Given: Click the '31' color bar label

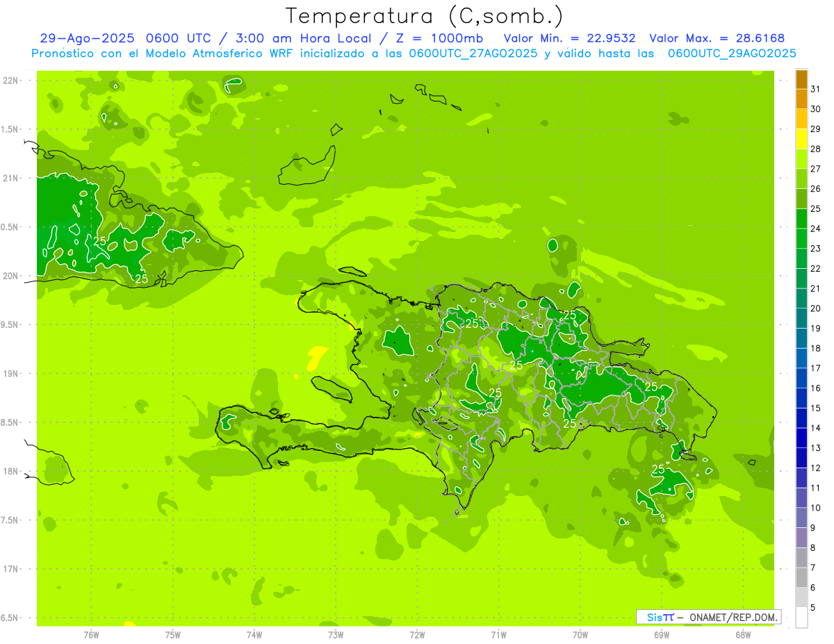Looking at the screenshot, I should (816, 89).
